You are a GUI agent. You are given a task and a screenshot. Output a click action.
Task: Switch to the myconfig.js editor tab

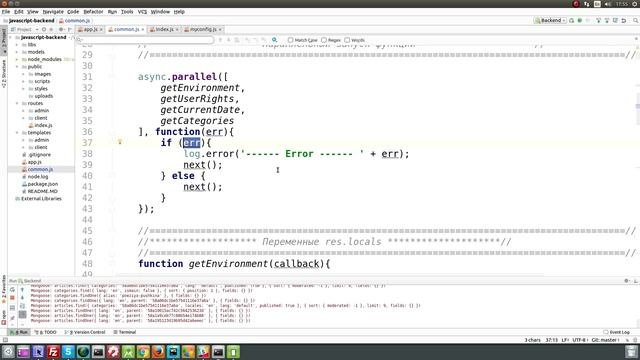(x=202, y=29)
